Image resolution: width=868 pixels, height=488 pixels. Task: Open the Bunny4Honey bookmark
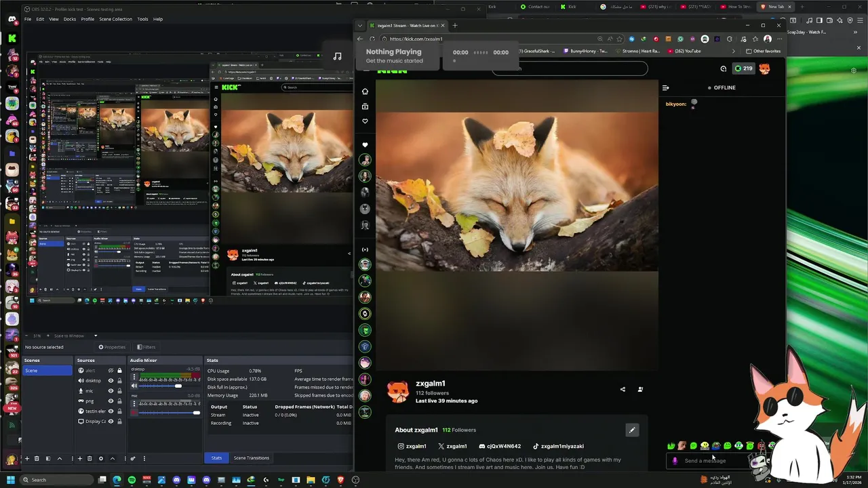click(x=585, y=52)
